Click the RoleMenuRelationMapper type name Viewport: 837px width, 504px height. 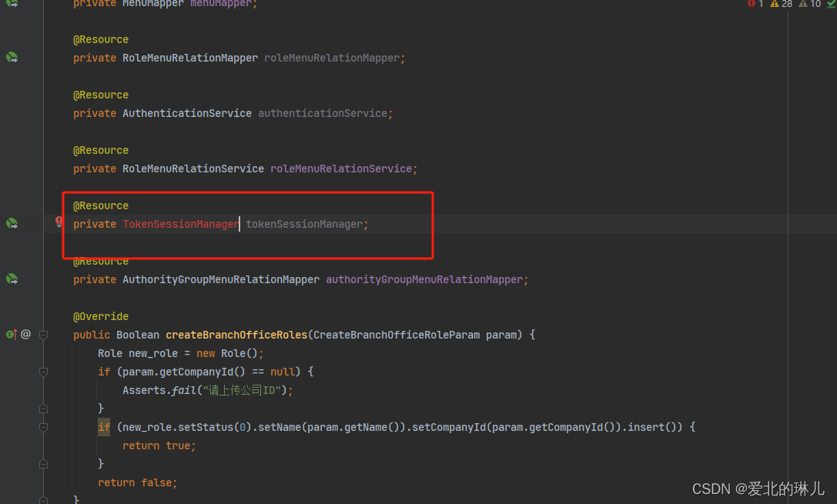tap(190, 58)
